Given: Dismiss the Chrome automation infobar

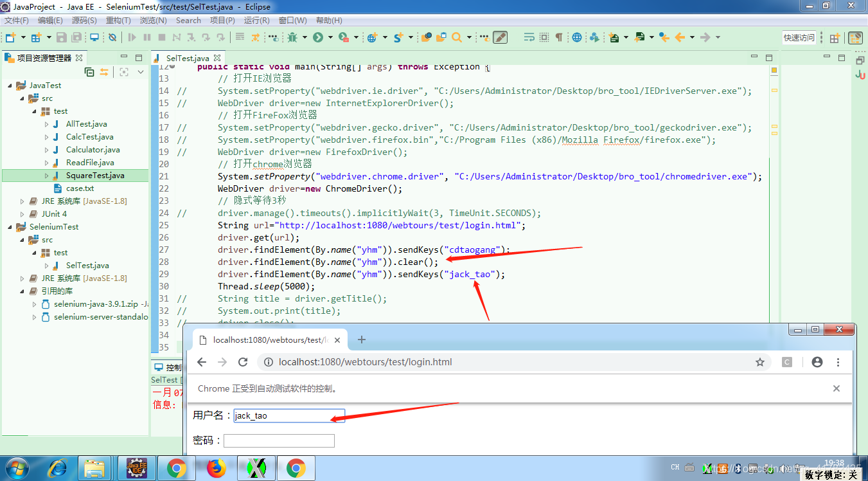Looking at the screenshot, I should click(837, 388).
